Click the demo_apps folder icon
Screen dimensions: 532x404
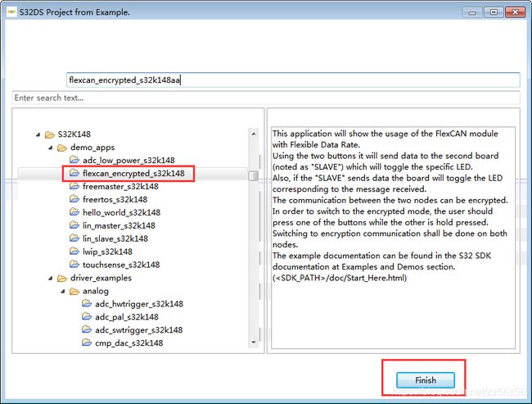click(62, 148)
